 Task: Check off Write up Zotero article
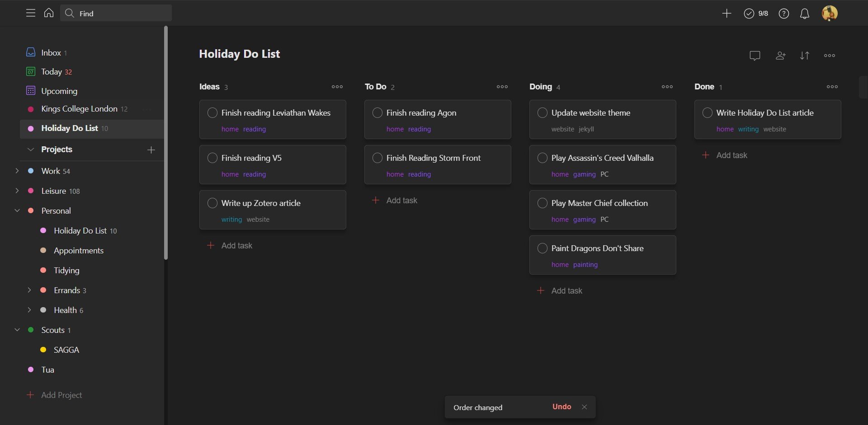click(212, 203)
